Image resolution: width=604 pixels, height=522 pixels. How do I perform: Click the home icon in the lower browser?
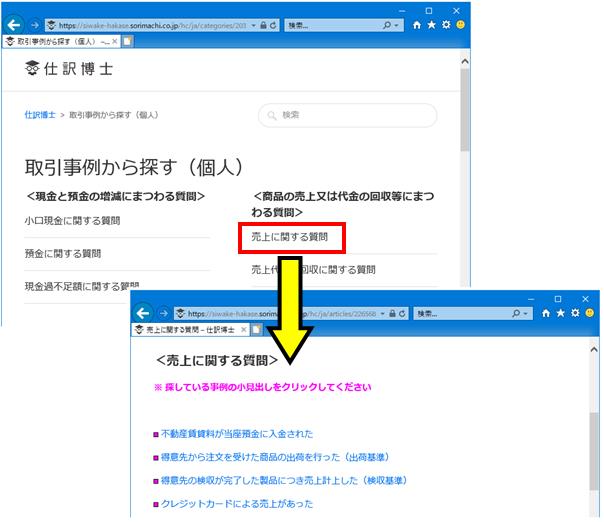point(546,313)
